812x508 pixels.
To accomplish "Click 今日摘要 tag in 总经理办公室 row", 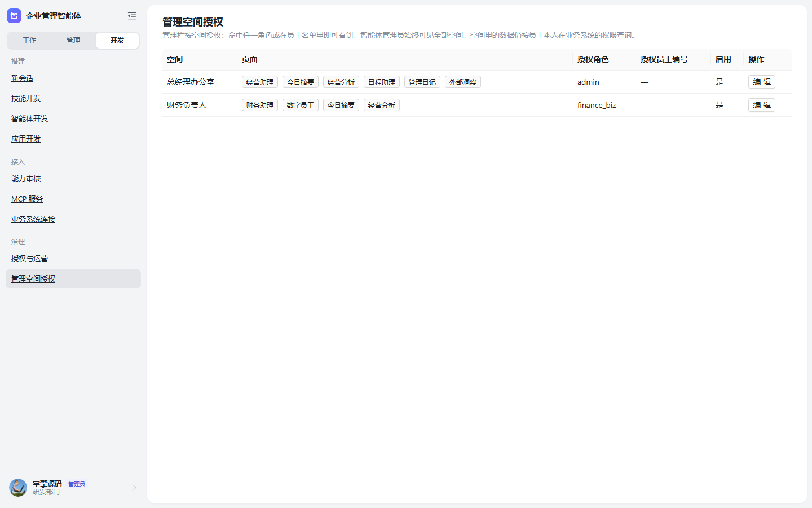I will [301, 82].
